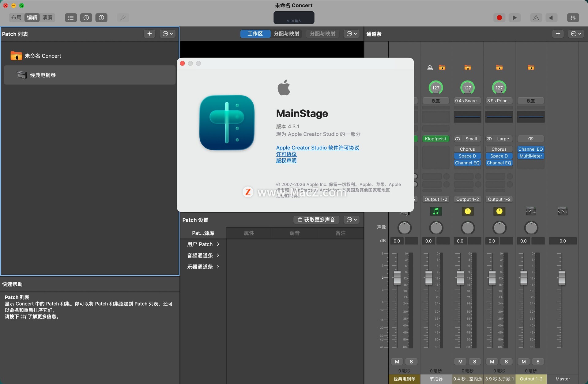Select the 经典电钢琴 patch in the list
Screen dimensions: 588x384
coord(90,75)
